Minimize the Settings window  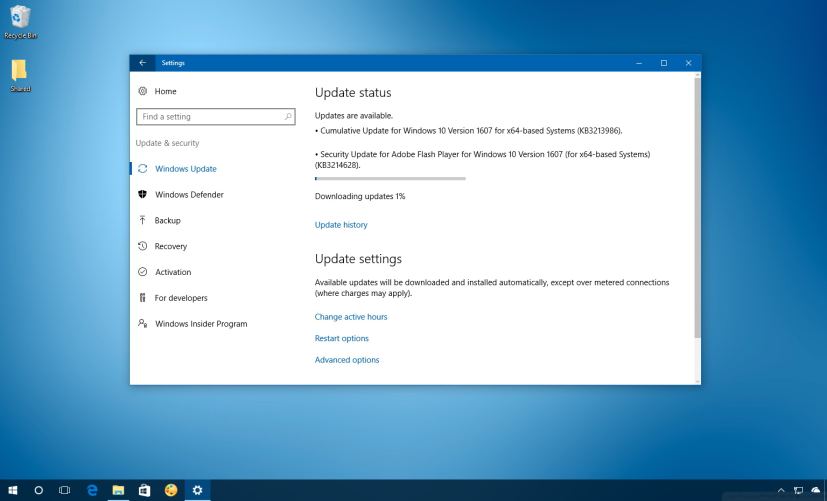[x=639, y=63]
